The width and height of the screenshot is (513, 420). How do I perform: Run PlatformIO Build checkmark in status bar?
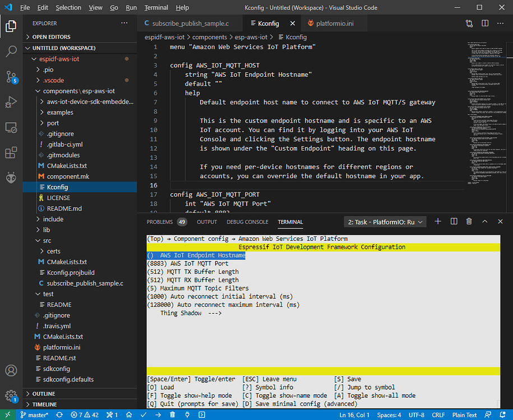142,414
